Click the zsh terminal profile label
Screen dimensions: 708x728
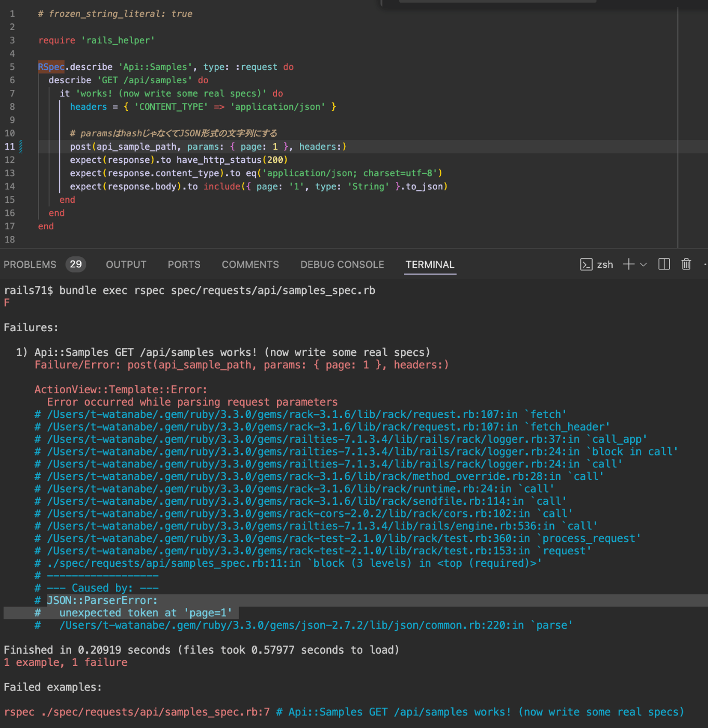(x=605, y=265)
